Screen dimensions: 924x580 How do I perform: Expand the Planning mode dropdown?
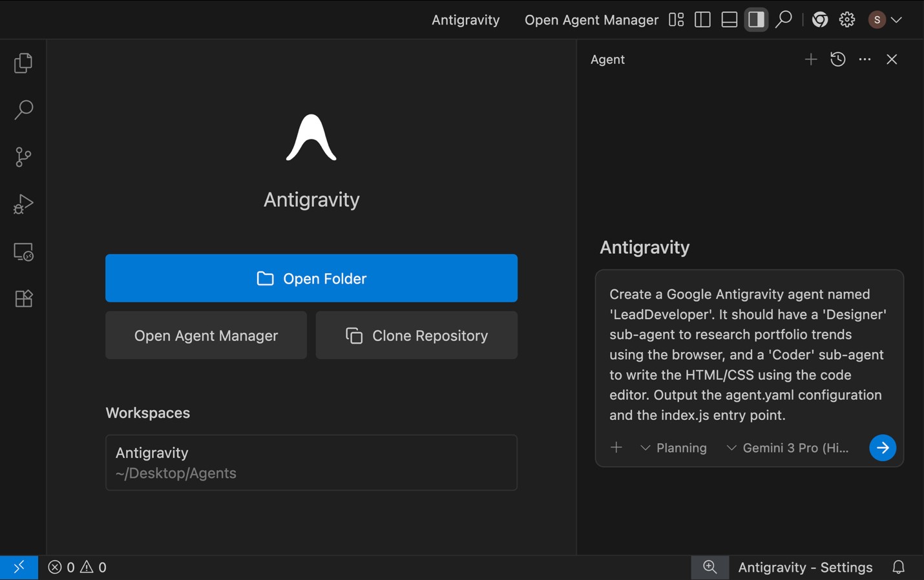tap(673, 448)
